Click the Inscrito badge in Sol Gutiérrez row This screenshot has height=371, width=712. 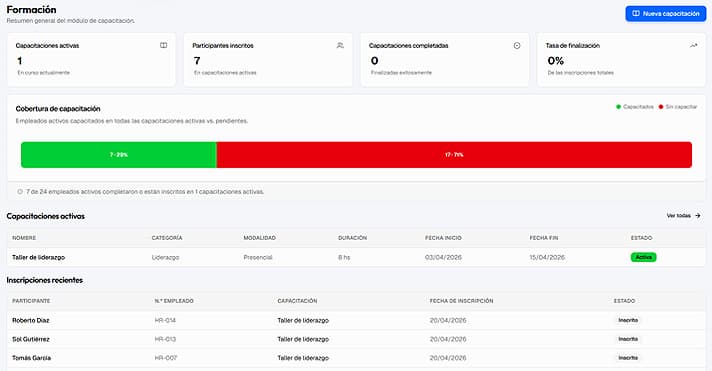tap(628, 339)
